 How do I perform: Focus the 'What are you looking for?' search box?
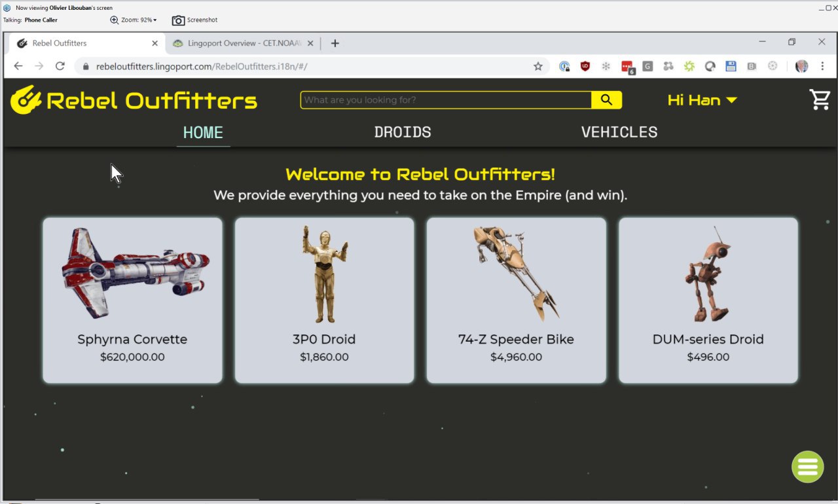(x=446, y=100)
